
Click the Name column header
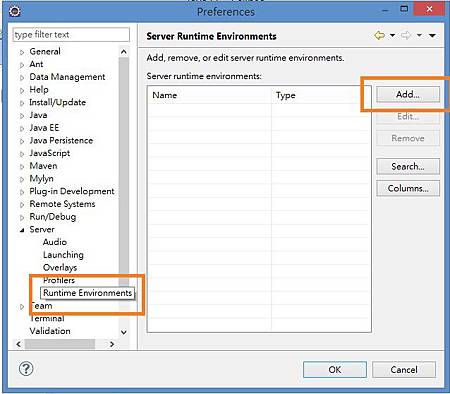click(x=209, y=95)
